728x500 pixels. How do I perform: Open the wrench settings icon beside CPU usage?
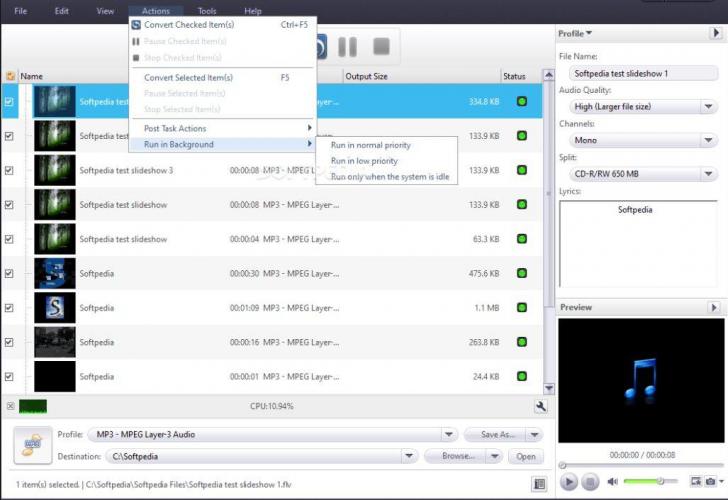coord(540,407)
